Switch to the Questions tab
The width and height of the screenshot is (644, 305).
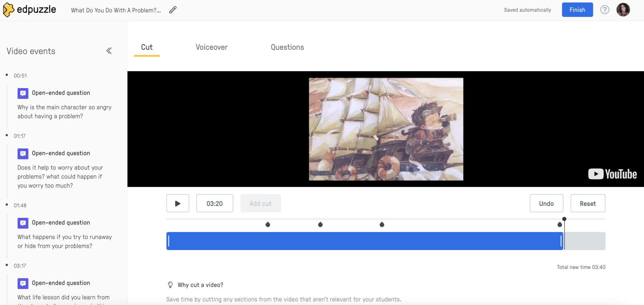pyautogui.click(x=287, y=47)
